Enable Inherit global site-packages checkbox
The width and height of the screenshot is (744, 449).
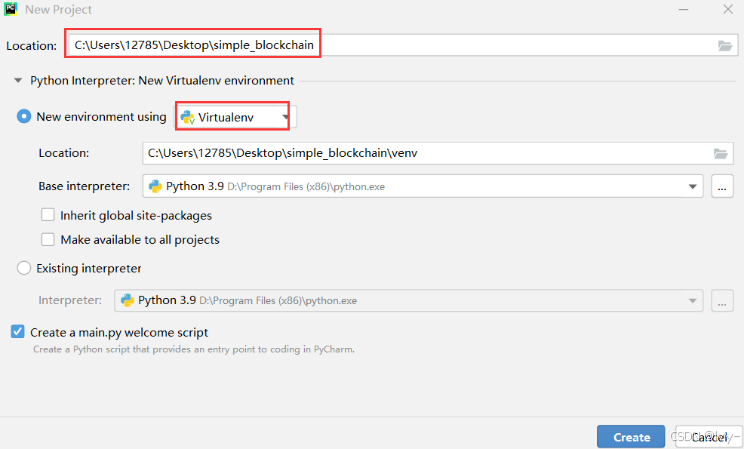pyautogui.click(x=47, y=215)
